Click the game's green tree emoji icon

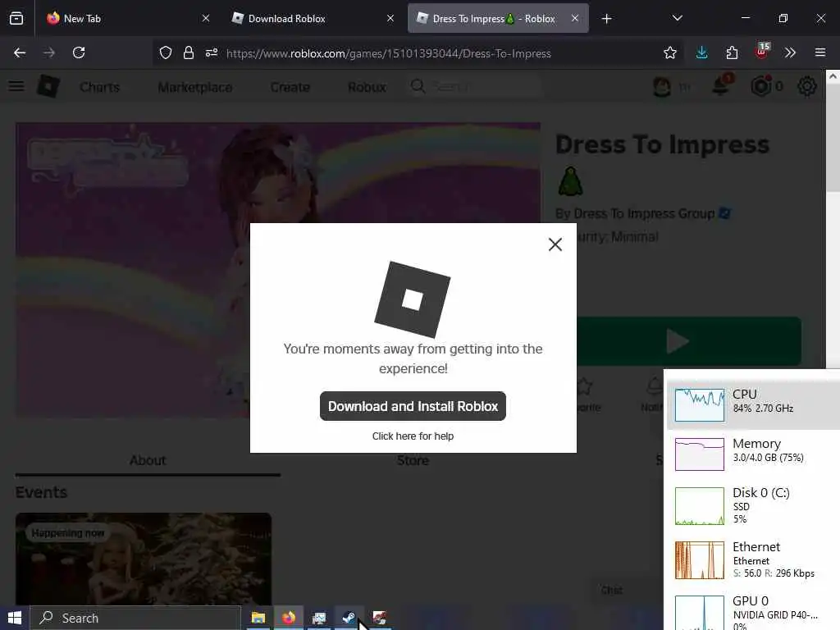tap(571, 180)
